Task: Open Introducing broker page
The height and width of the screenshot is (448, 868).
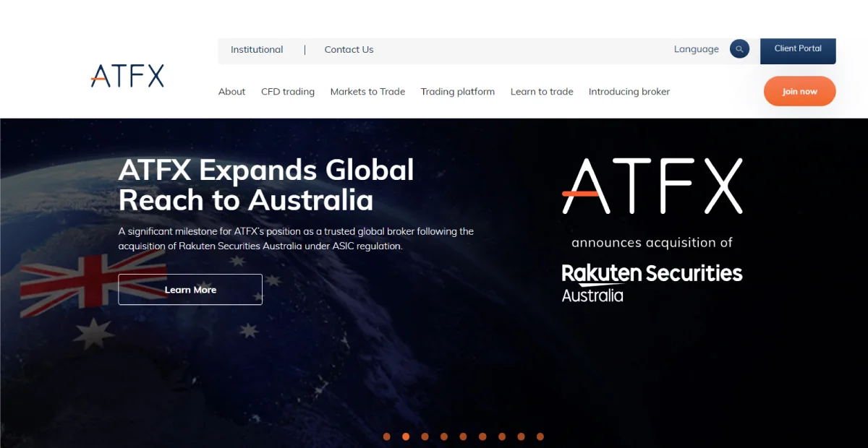Action: coord(629,92)
